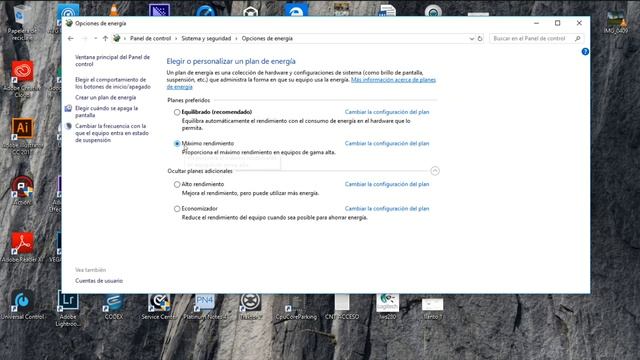The image size is (640, 360).
Task: Click the search magnifier icon
Action: point(577,38)
